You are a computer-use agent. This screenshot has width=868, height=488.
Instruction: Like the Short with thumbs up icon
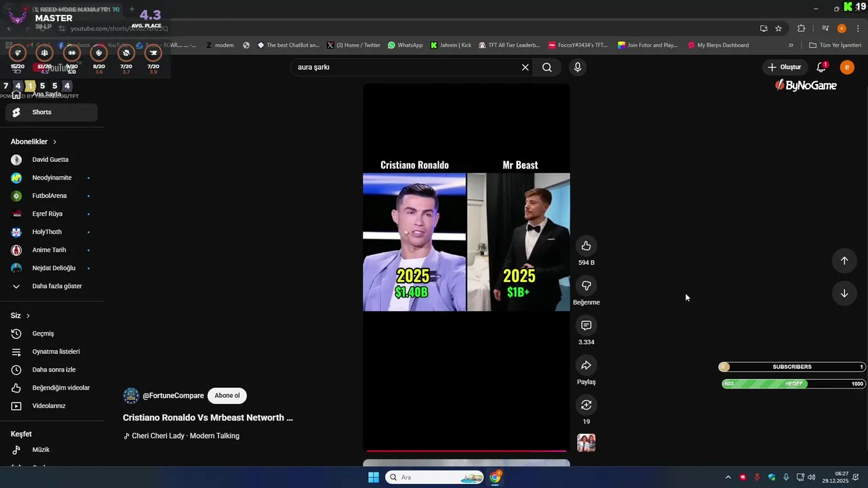[x=586, y=246]
